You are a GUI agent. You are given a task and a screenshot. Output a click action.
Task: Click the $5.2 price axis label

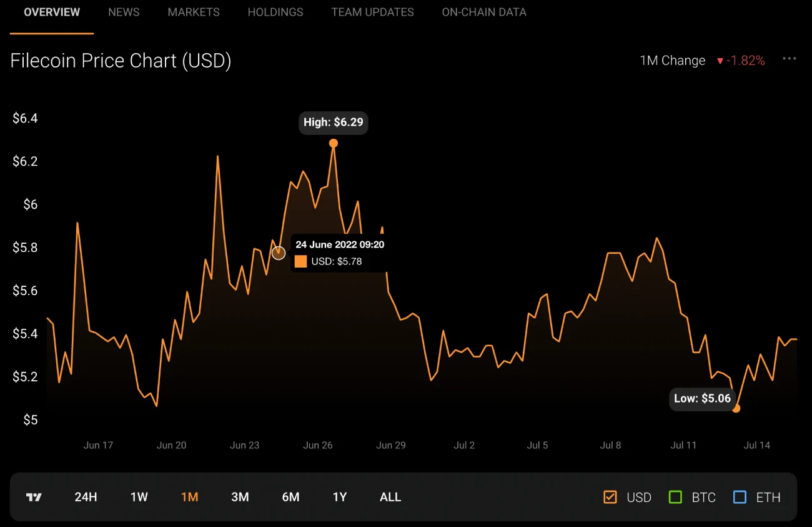click(x=26, y=377)
